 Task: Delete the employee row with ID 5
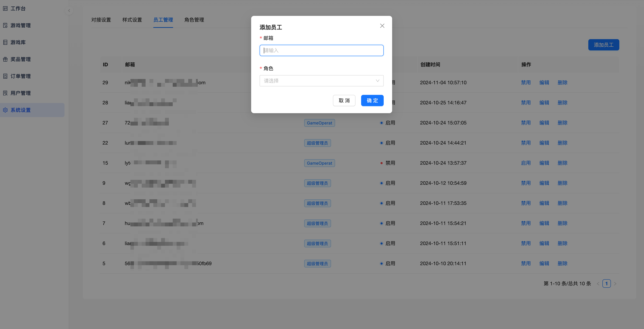click(562, 263)
